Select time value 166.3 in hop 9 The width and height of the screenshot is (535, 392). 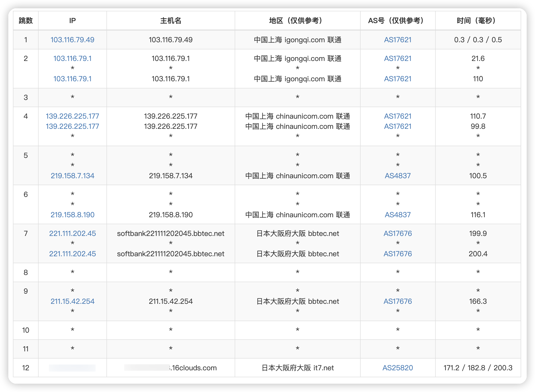click(478, 301)
